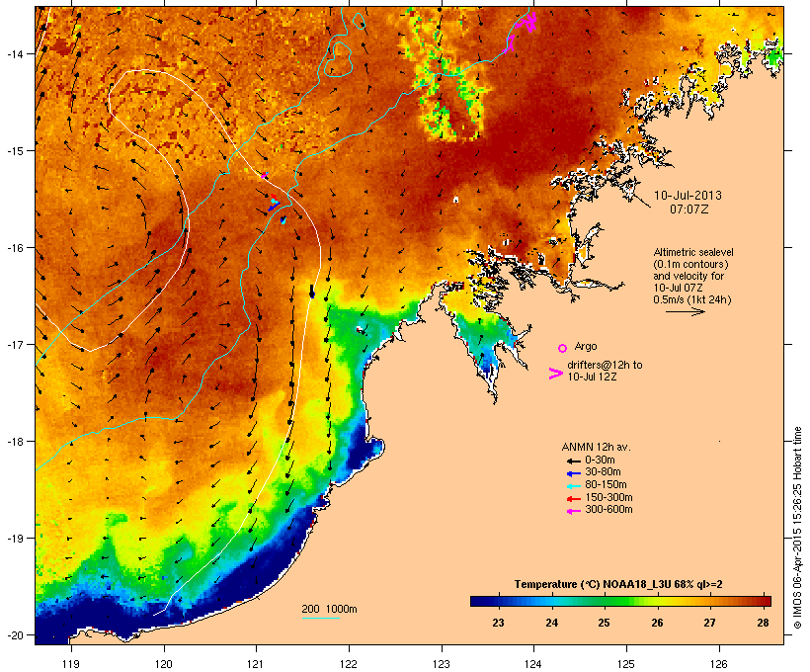Image resolution: width=810 pixels, height=672 pixels.
Task: Click the 150-300m depth label
Action: 608,497
